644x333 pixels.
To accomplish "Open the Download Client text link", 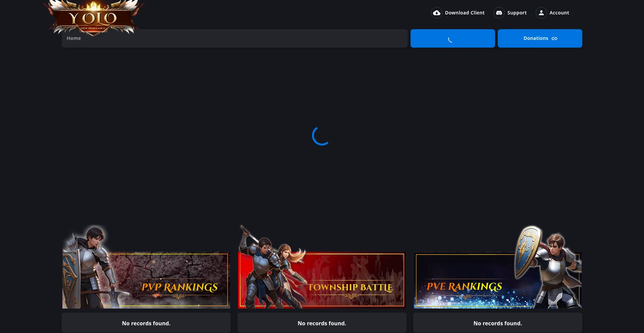I will point(465,13).
